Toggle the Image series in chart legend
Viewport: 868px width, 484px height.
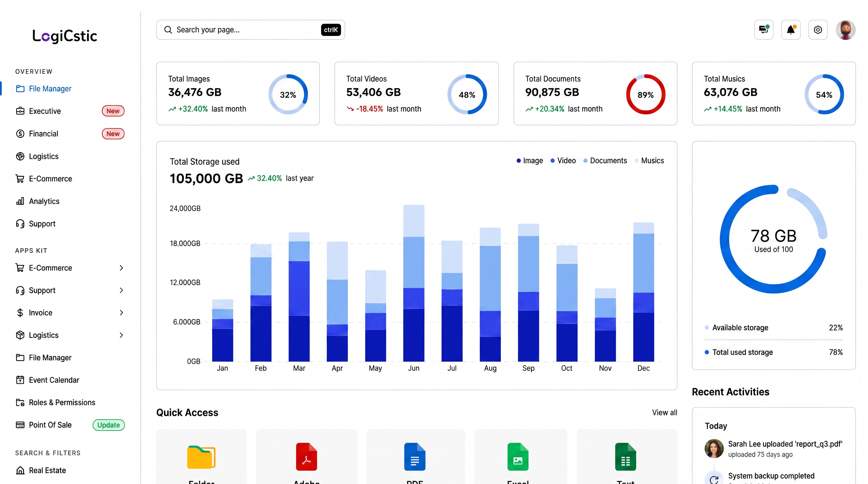tap(530, 161)
